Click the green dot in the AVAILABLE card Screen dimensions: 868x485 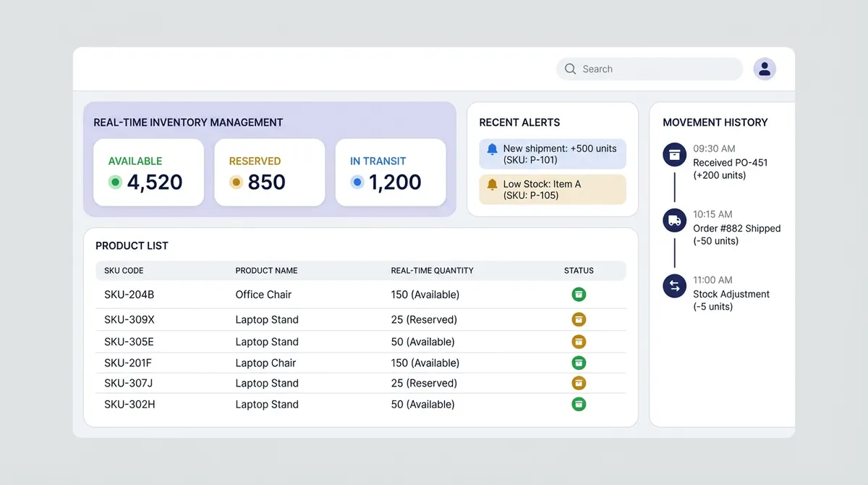click(x=115, y=182)
